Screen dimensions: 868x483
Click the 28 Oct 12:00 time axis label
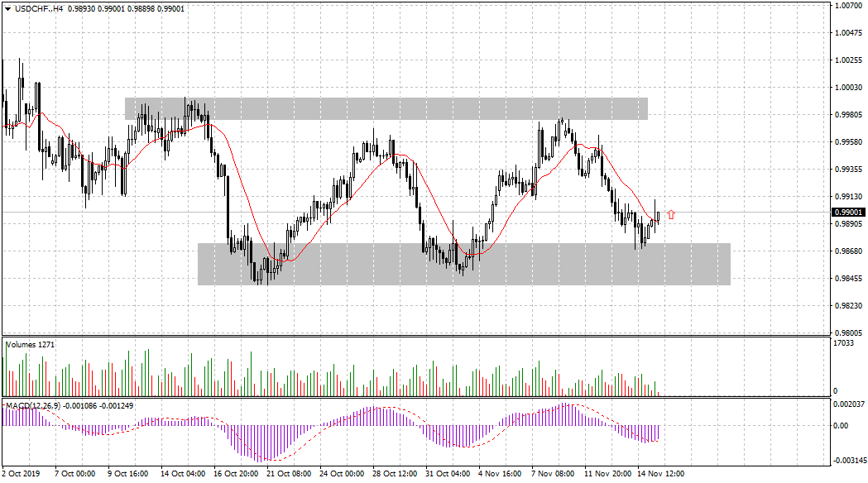click(x=395, y=475)
